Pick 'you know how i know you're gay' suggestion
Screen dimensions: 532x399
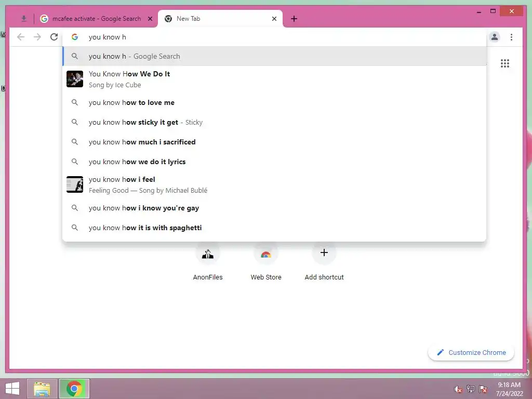(x=274, y=208)
